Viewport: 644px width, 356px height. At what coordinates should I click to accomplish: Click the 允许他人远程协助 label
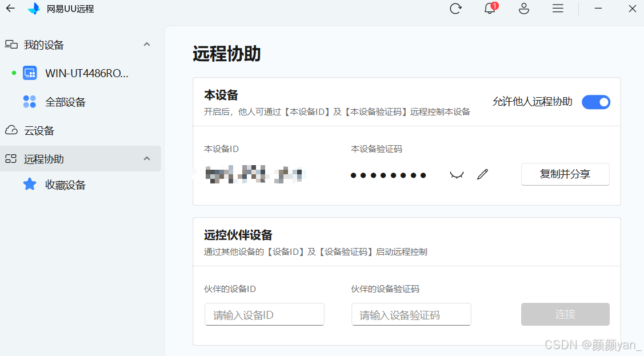point(533,102)
